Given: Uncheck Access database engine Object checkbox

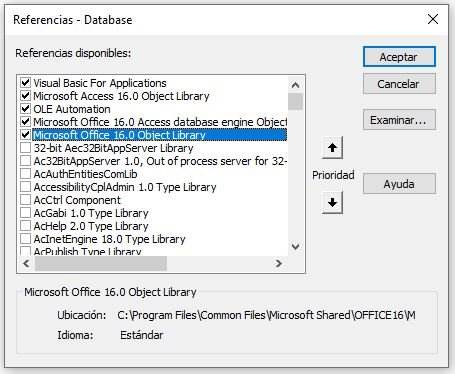Looking at the screenshot, I should coord(25,122).
